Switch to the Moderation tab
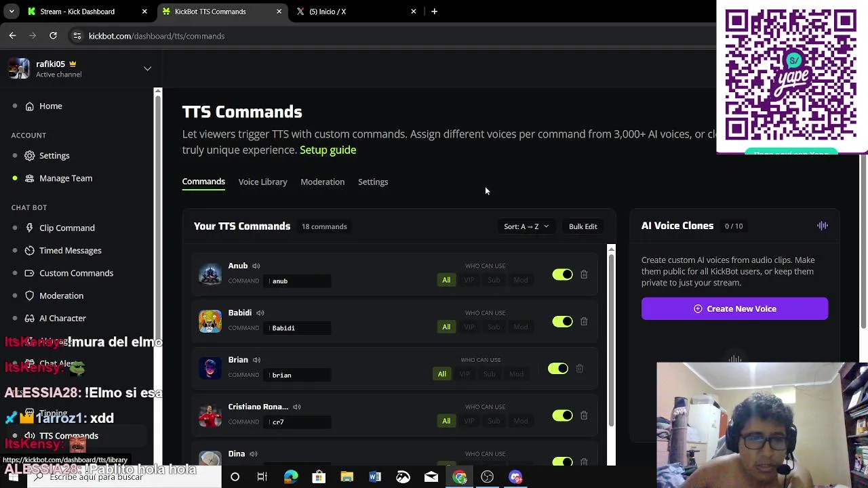868x488 pixels. click(322, 182)
